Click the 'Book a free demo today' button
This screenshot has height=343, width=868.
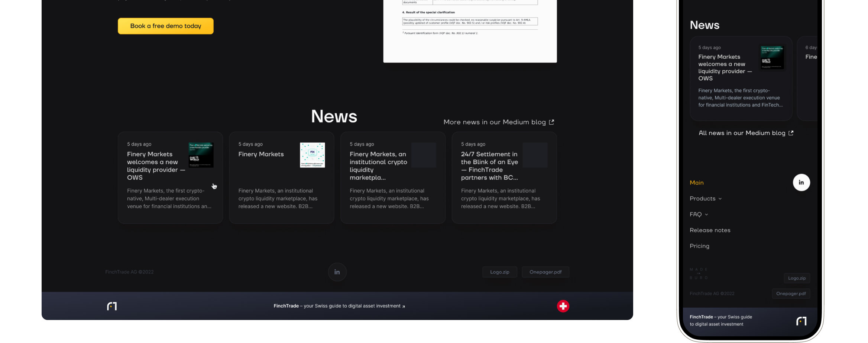pos(166,26)
